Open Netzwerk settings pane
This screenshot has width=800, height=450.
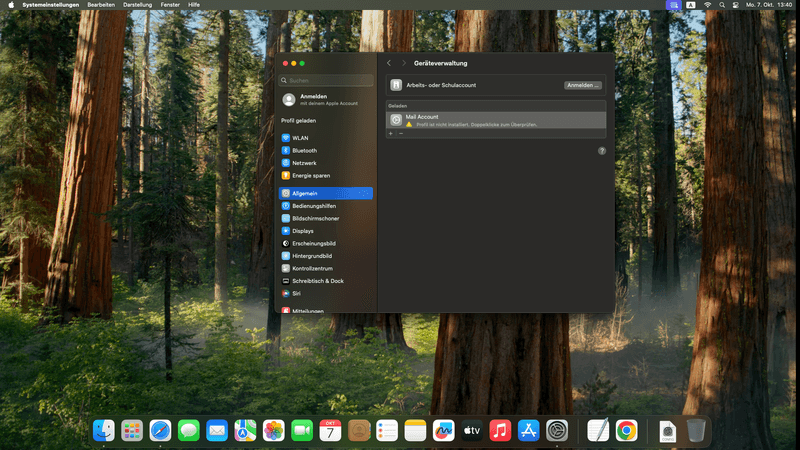coord(304,163)
